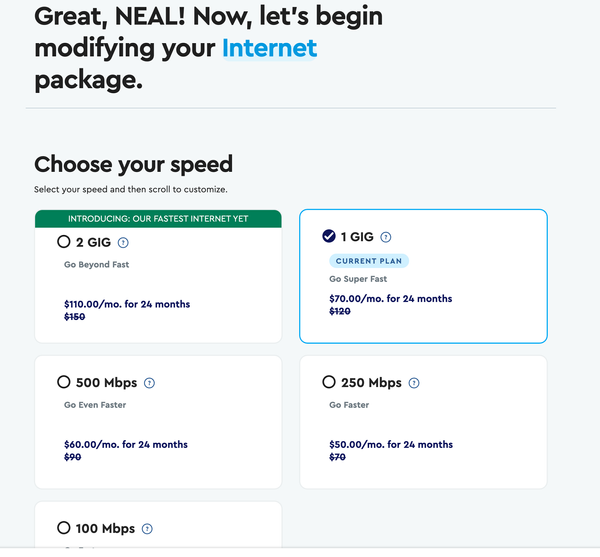Click the $60.00/mo. for 24 months price

(x=126, y=445)
